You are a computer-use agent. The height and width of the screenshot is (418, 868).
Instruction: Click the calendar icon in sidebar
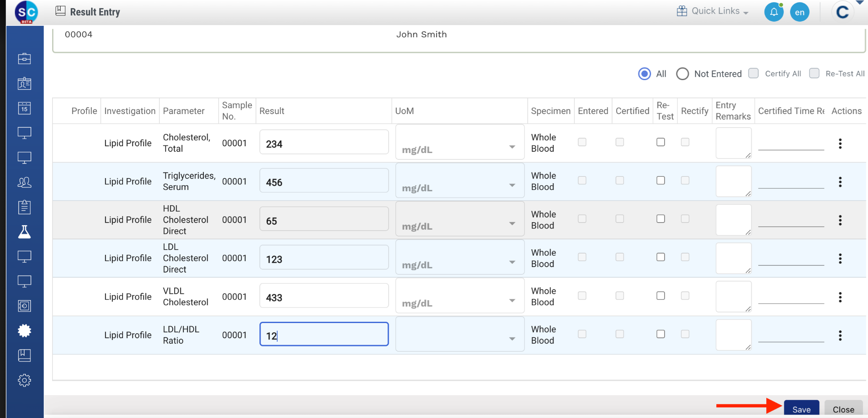coord(24,108)
